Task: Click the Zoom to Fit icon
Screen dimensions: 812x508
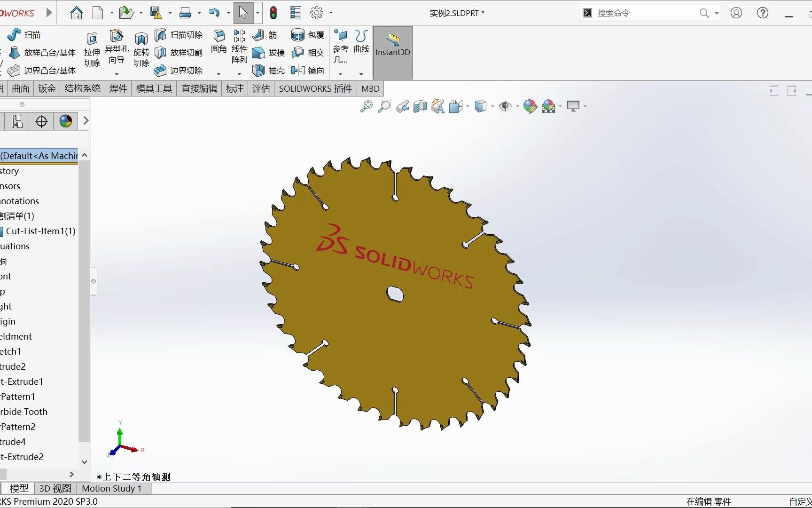Action: [x=367, y=106]
